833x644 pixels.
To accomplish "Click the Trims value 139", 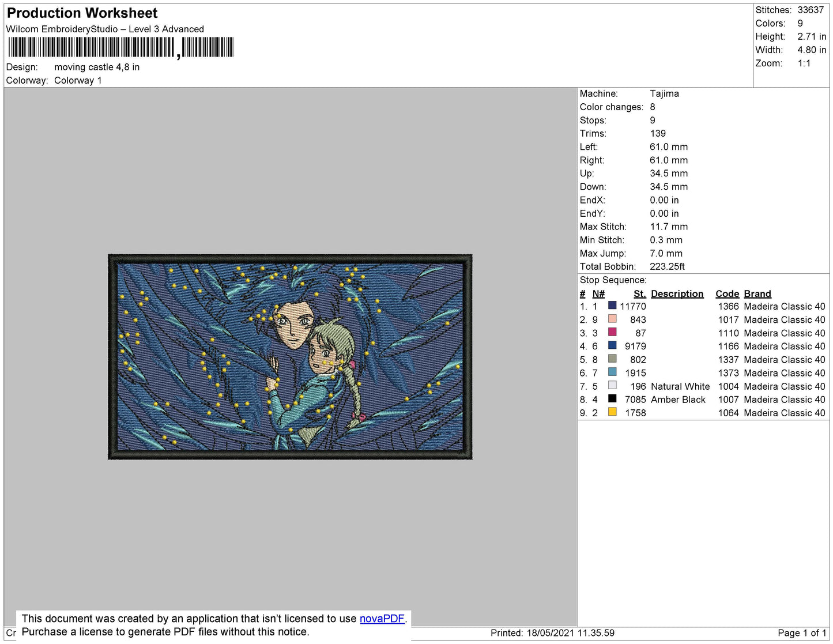I will (658, 133).
